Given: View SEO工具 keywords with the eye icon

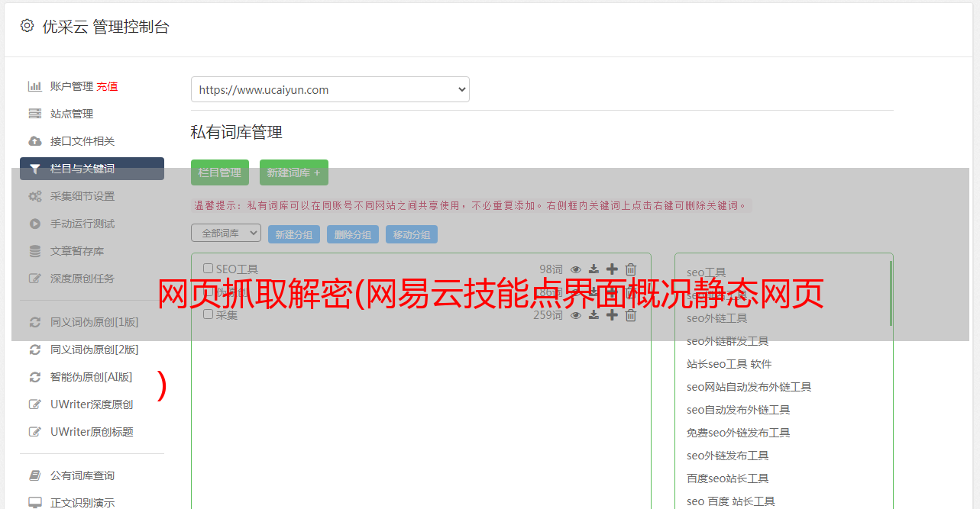Looking at the screenshot, I should pyautogui.click(x=576, y=269).
